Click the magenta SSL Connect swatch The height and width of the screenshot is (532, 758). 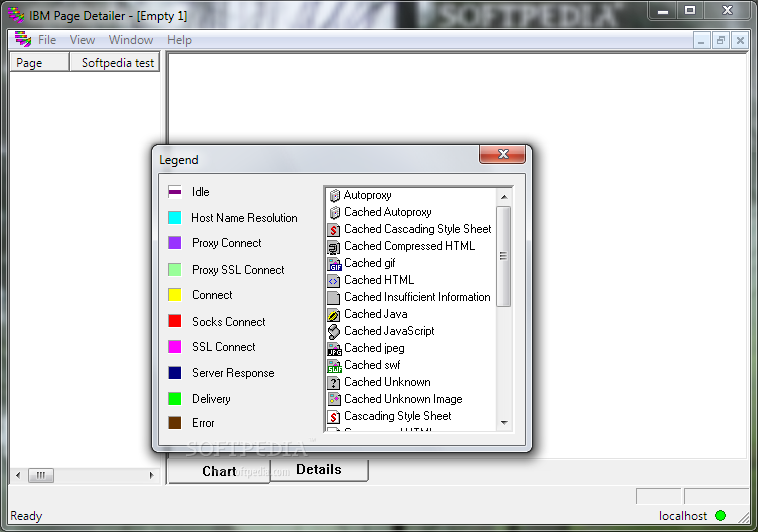tap(175, 347)
